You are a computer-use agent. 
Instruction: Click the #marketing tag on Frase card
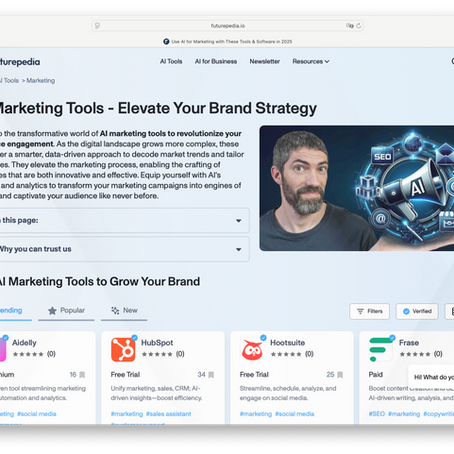click(404, 414)
